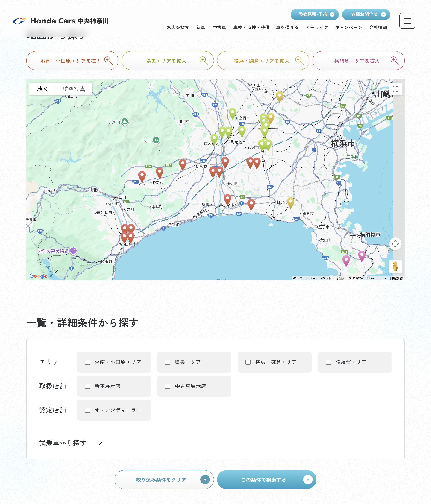Tick the オレンジディーラー checkbox
The width and height of the screenshot is (431, 504).
(87, 410)
